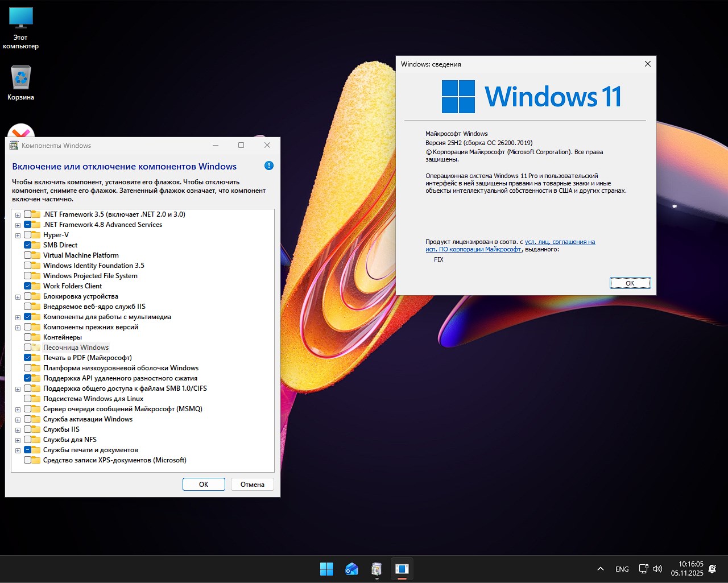
Task: Expand the Службы для NFS node
Action: (18, 440)
